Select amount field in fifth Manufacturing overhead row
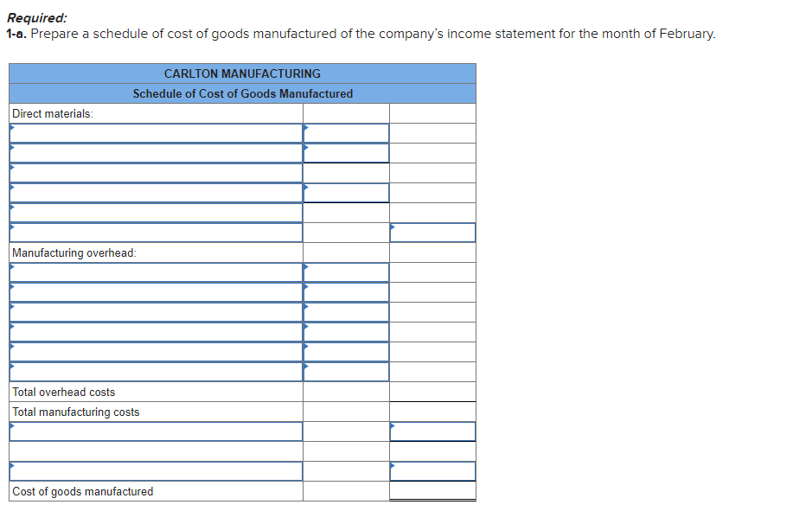Viewport: 812px width, 511px height. point(346,352)
